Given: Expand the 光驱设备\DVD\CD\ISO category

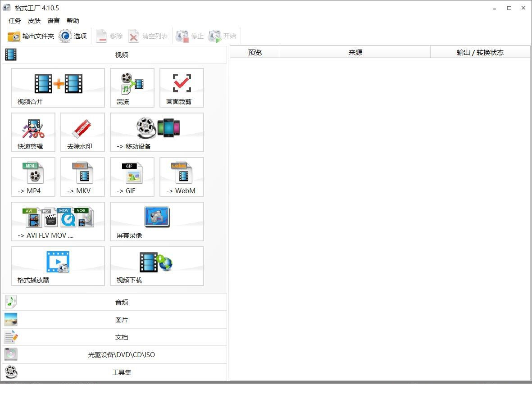Looking at the screenshot, I should click(x=114, y=355).
